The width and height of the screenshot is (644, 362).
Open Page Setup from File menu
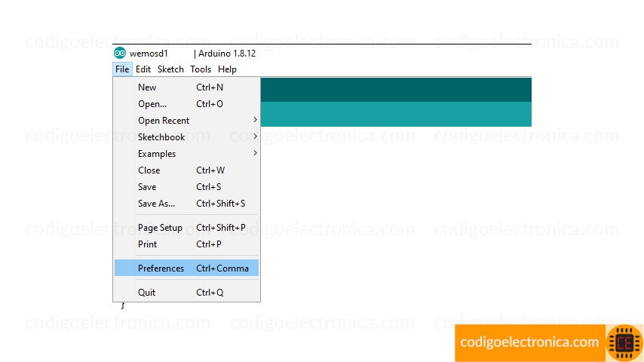186,227
